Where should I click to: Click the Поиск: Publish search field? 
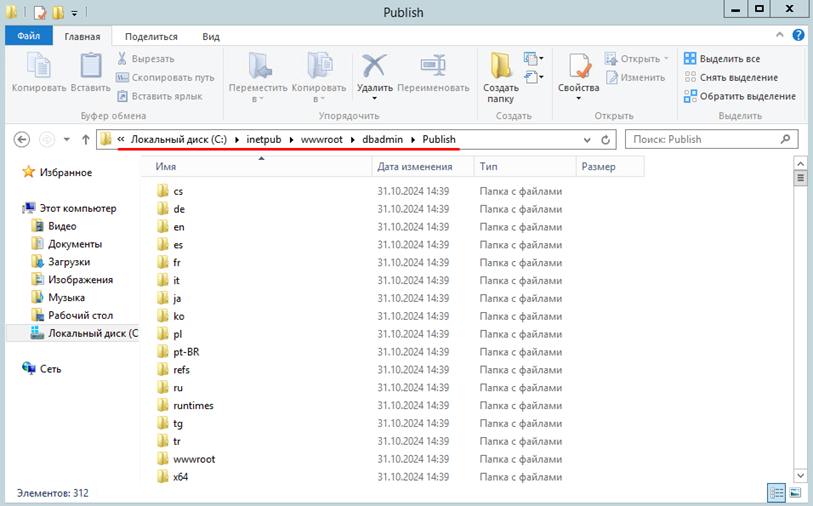[711, 139]
